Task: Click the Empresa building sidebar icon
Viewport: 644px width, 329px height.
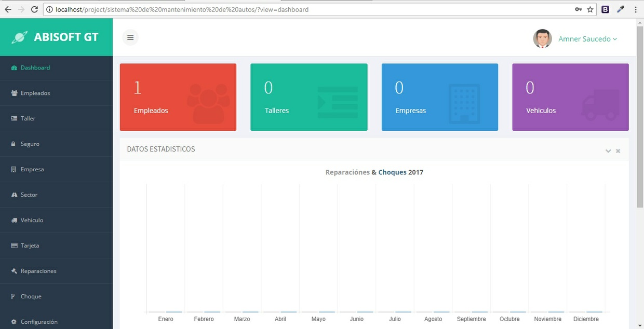Action: tap(14, 170)
